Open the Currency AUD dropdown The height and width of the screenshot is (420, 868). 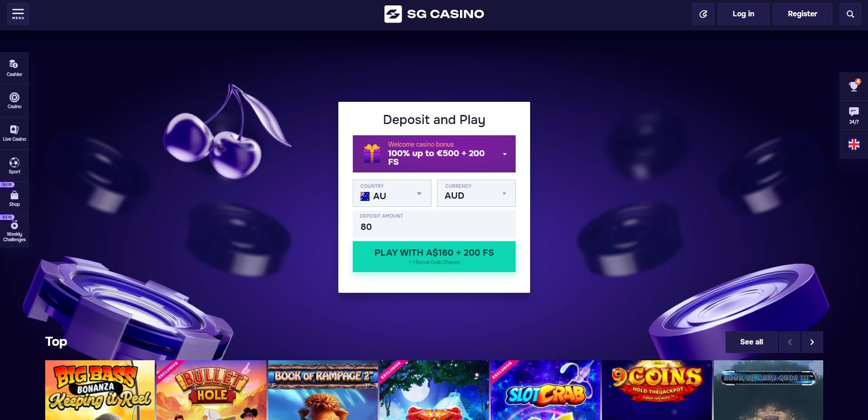click(x=476, y=193)
